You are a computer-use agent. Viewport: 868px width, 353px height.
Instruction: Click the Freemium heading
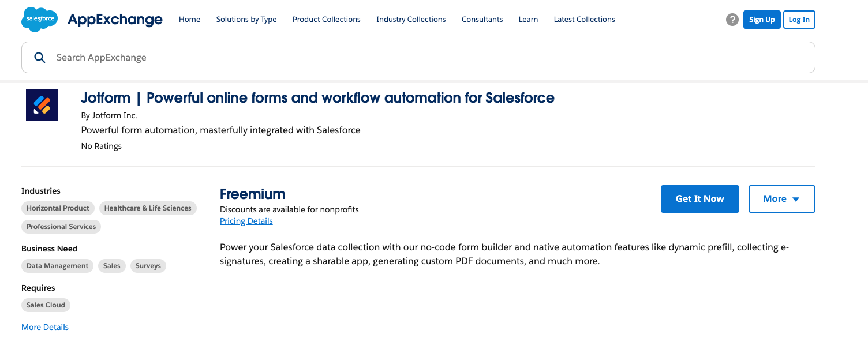pos(253,194)
